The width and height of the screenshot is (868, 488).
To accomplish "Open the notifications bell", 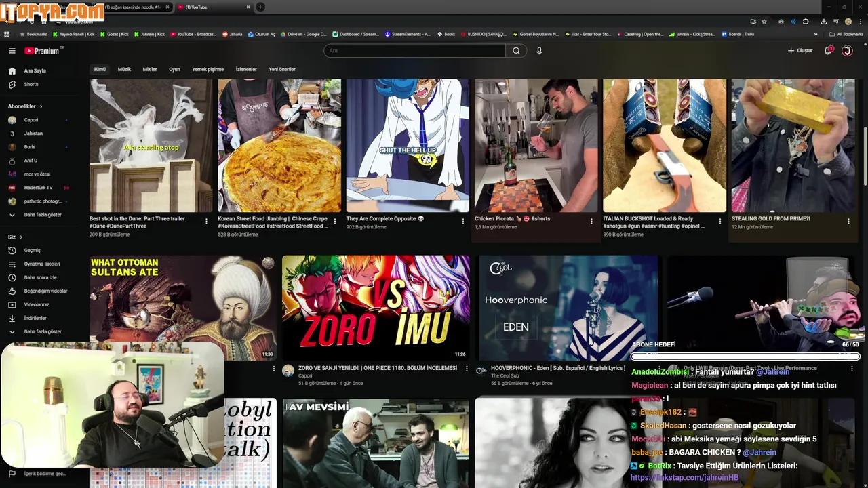I will [828, 51].
